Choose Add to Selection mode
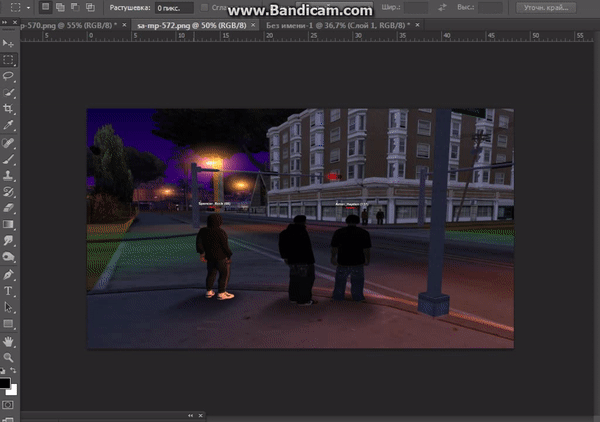600x422 pixels. 60,7
